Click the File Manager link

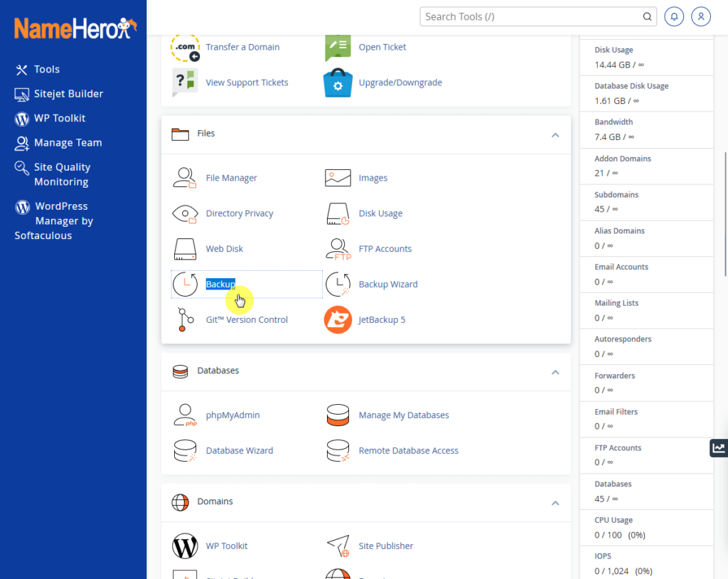point(231,178)
